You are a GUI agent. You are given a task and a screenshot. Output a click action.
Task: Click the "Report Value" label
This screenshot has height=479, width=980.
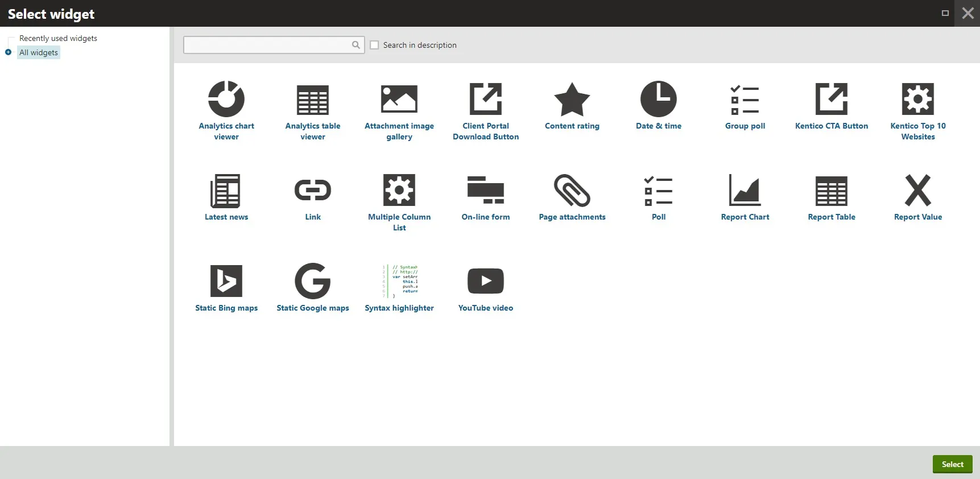click(918, 217)
